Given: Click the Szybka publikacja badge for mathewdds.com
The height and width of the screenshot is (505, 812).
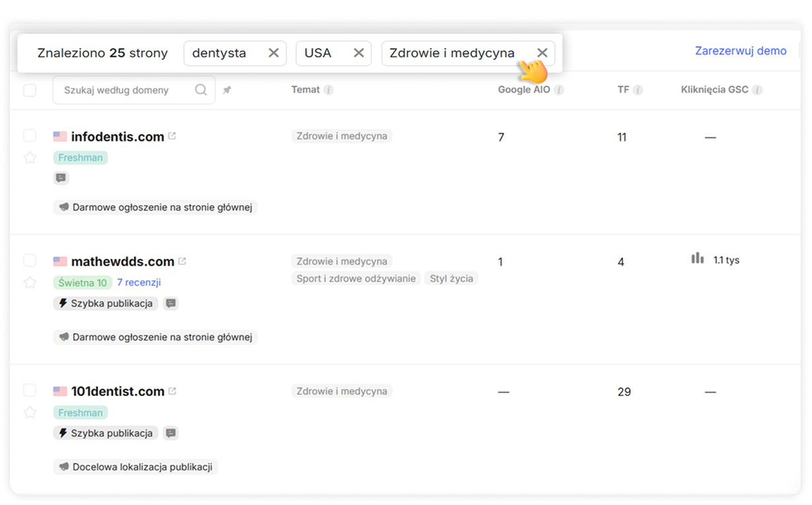Looking at the screenshot, I should [x=106, y=304].
